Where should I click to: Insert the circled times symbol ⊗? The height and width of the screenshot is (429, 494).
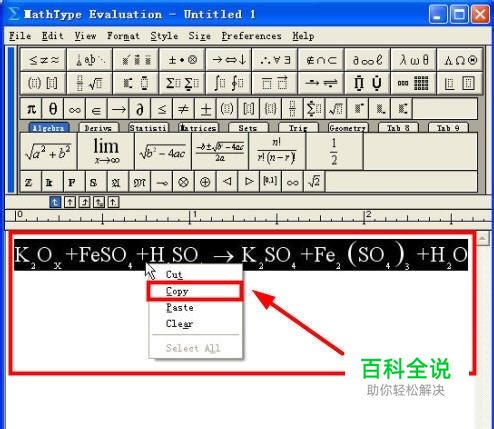pyautogui.click(x=183, y=182)
